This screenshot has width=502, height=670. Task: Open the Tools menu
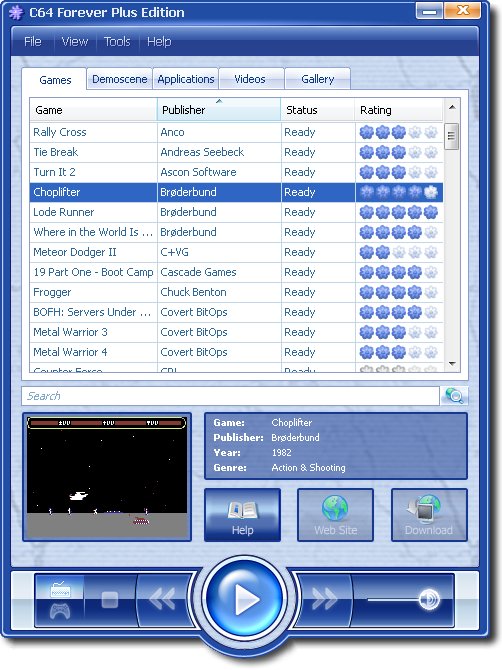point(117,41)
